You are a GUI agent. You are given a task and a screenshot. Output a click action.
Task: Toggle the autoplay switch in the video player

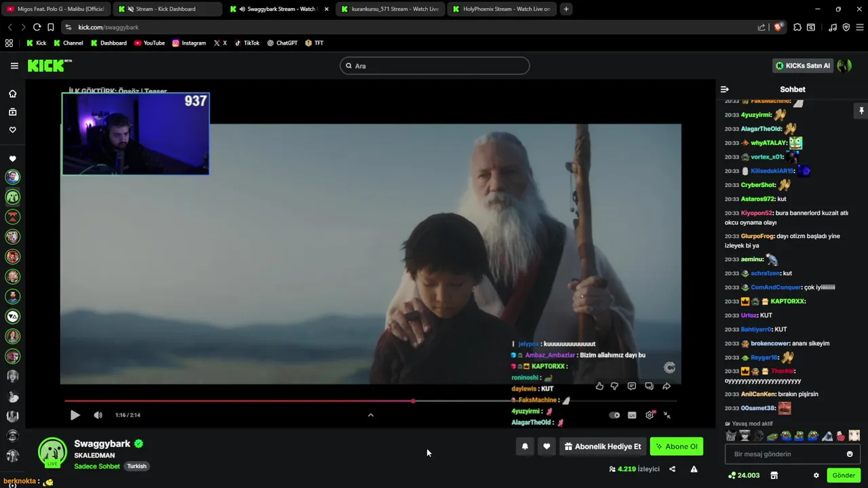click(614, 415)
